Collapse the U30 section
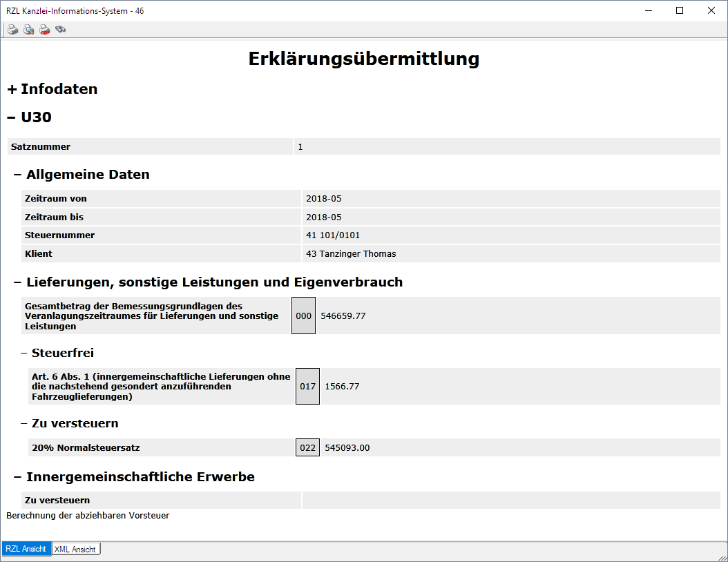728x562 pixels. pyautogui.click(x=11, y=117)
